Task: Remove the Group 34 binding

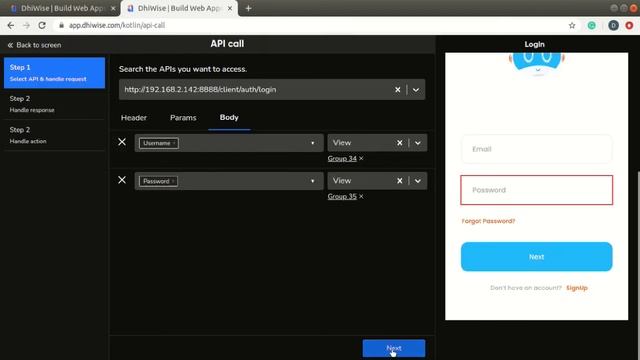Action: coord(361,158)
